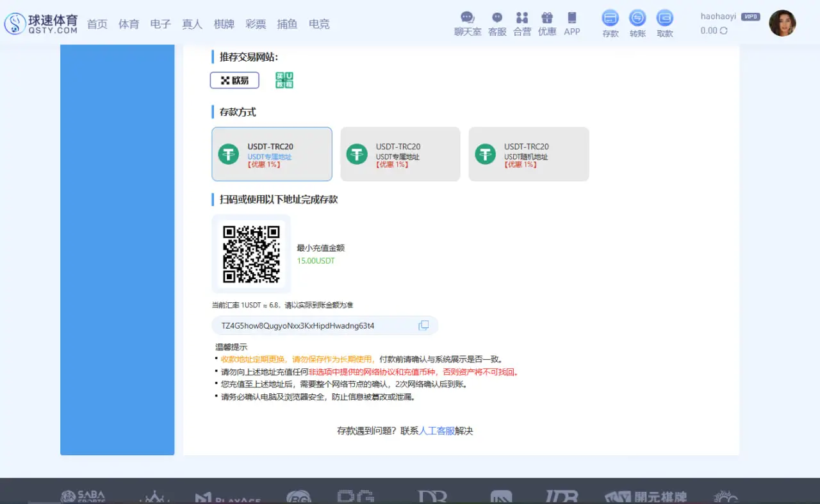The height and width of the screenshot is (504, 820).
Task: Click the 买U教程 tutorial icon
Action: 284,80
